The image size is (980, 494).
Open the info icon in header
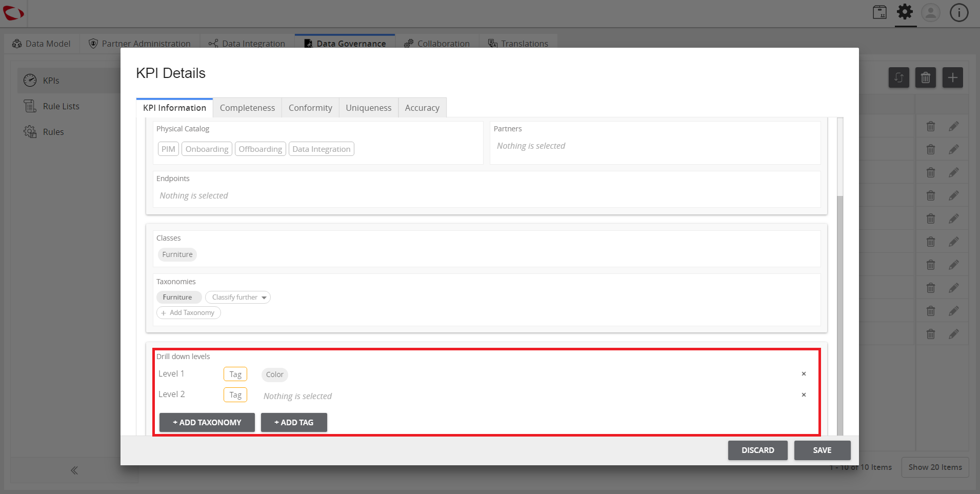click(959, 12)
